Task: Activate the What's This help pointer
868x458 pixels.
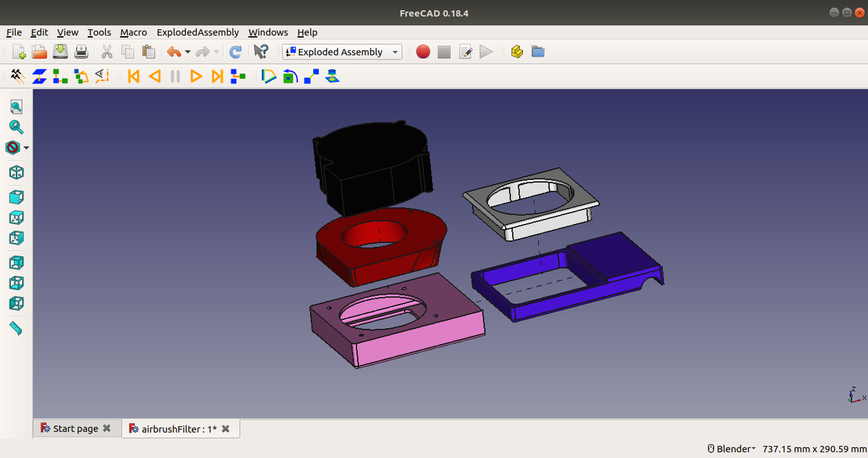Action: pos(261,52)
